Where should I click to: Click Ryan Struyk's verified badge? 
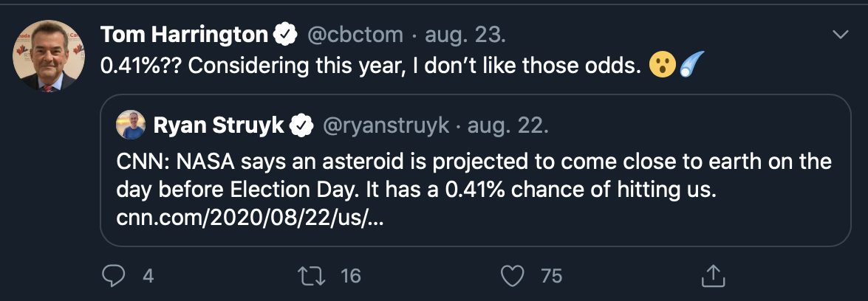(301, 126)
